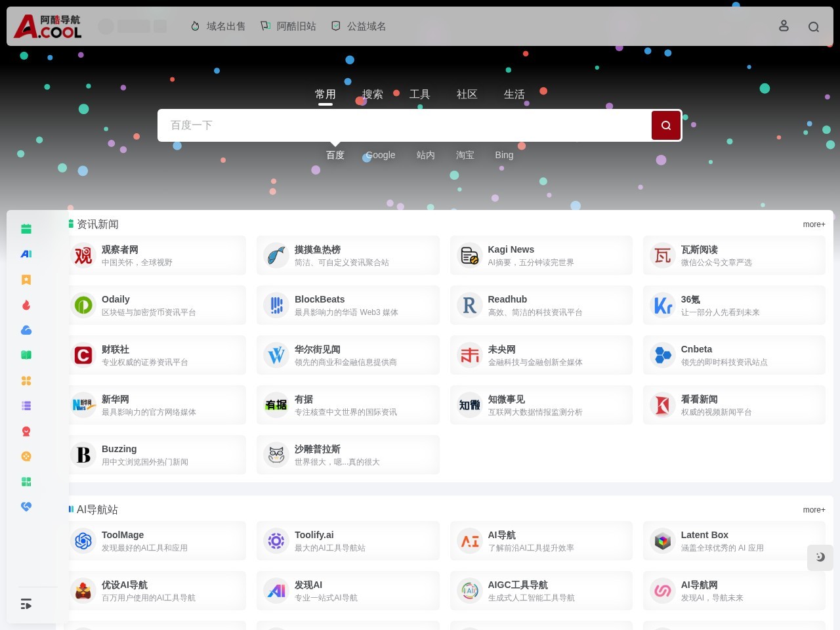The image size is (840, 630).
Task: Switch to the 社区 search tab
Action: pyautogui.click(x=467, y=94)
